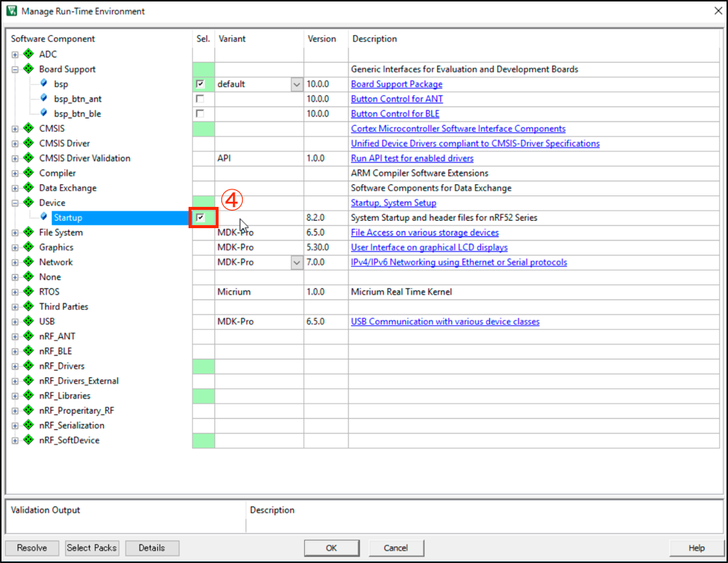Click the RTOS component diamond icon

tap(29, 292)
